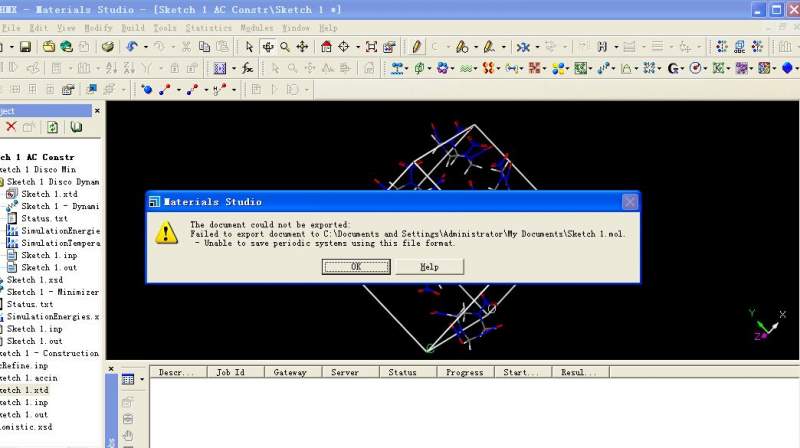This screenshot has height=448, width=800.
Task: Select the Translation four-arrow tool
Action: pos(302,47)
